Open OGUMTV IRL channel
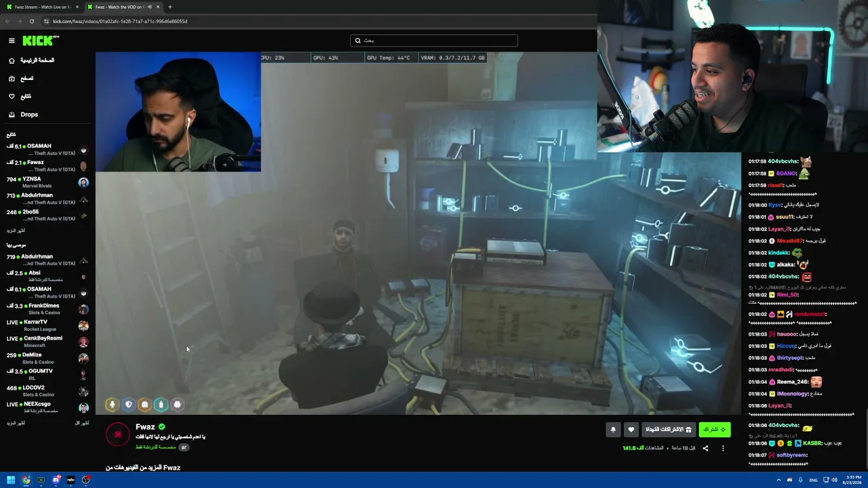 click(46, 375)
